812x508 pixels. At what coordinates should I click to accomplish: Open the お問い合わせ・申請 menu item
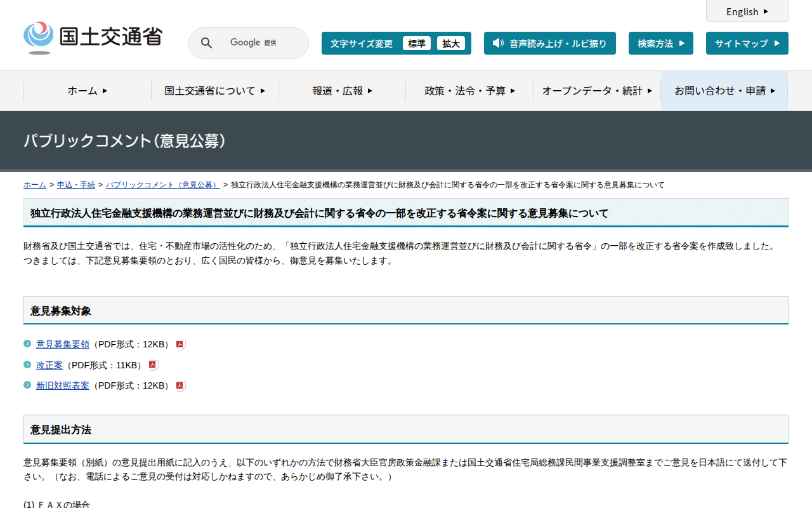click(724, 91)
